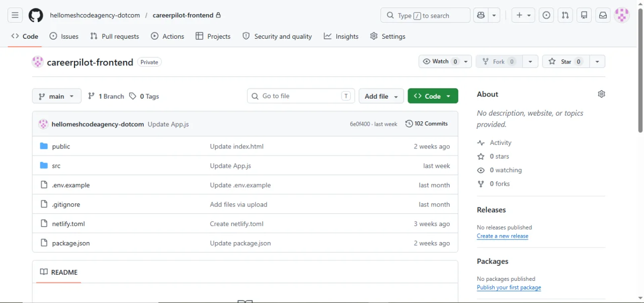Open the .env.example file
This screenshot has height=303, width=644.
[71, 185]
